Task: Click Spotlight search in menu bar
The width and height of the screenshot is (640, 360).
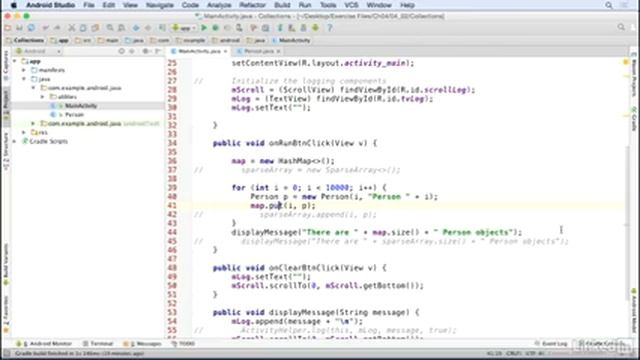Action: coord(609,5)
